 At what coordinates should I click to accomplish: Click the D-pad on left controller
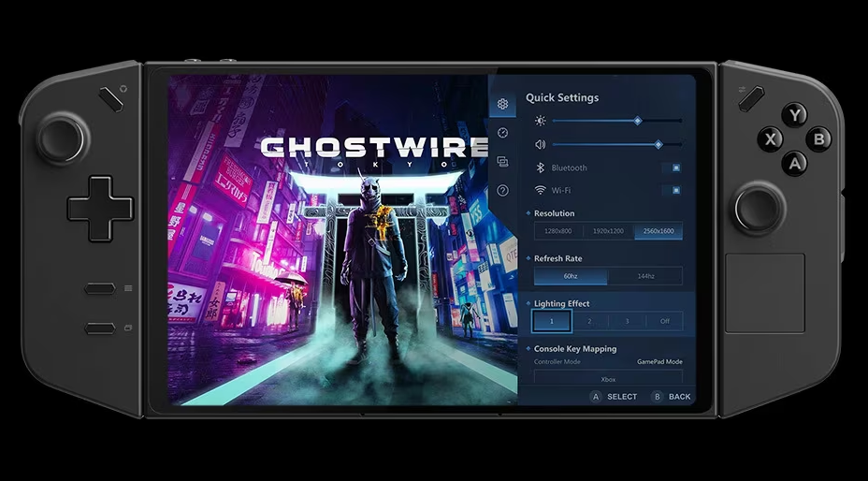point(100,209)
